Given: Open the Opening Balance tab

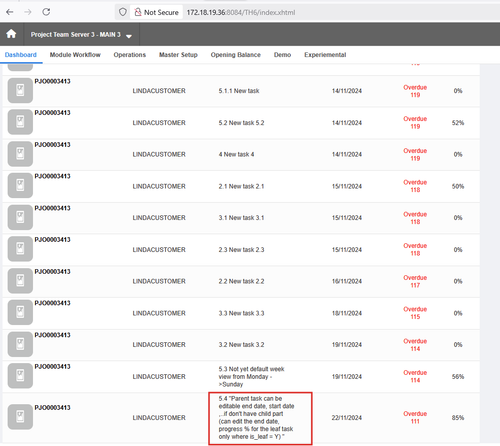Looking at the screenshot, I should [x=236, y=55].
